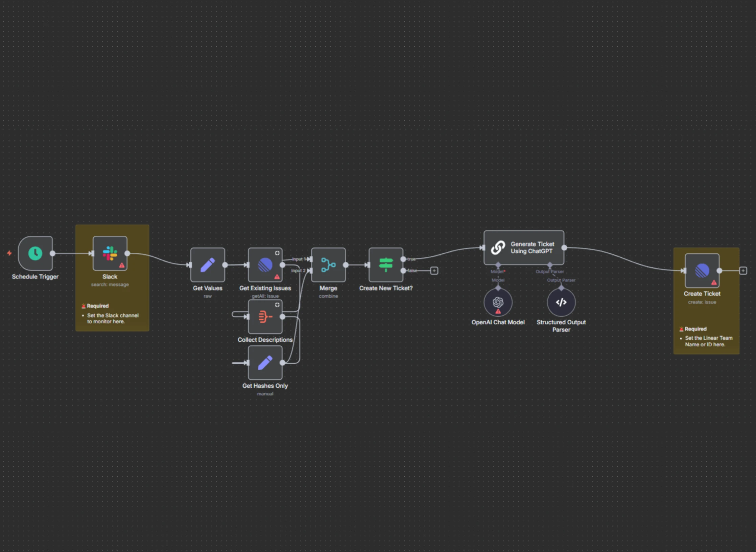756x552 pixels.
Task: Select the Slack node icon
Action: (110, 253)
